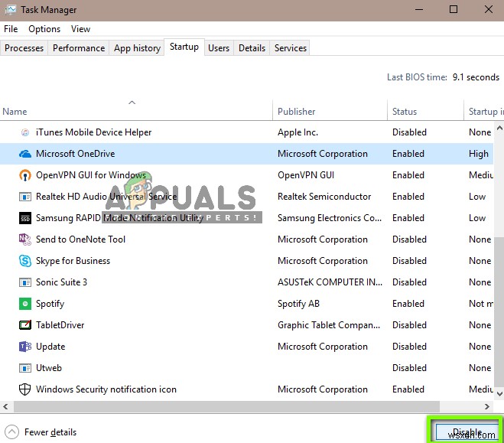Click the horizontal scrollbar thumb
This screenshot has width=504, height=443.
226,407
